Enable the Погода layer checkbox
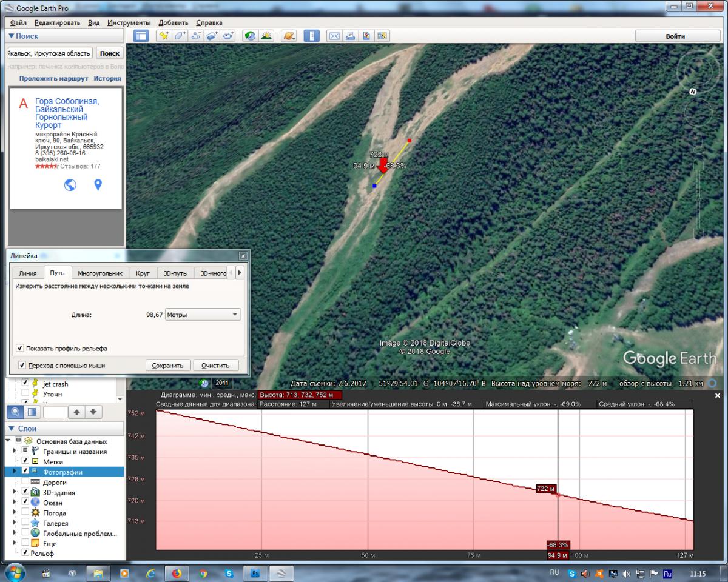 [25, 513]
